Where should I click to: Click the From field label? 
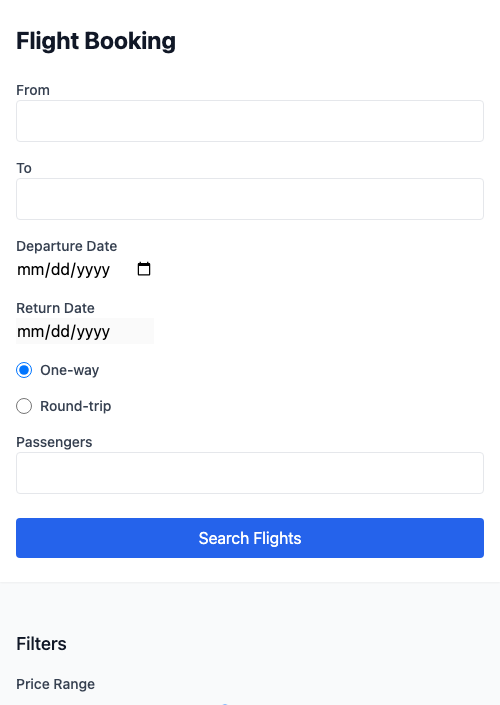tap(33, 90)
